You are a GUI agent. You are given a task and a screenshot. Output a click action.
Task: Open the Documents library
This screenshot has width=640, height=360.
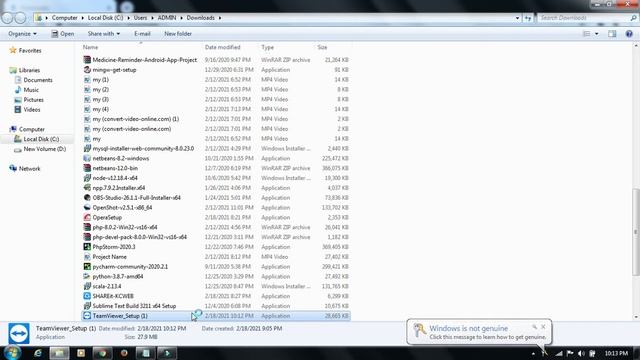[38, 80]
